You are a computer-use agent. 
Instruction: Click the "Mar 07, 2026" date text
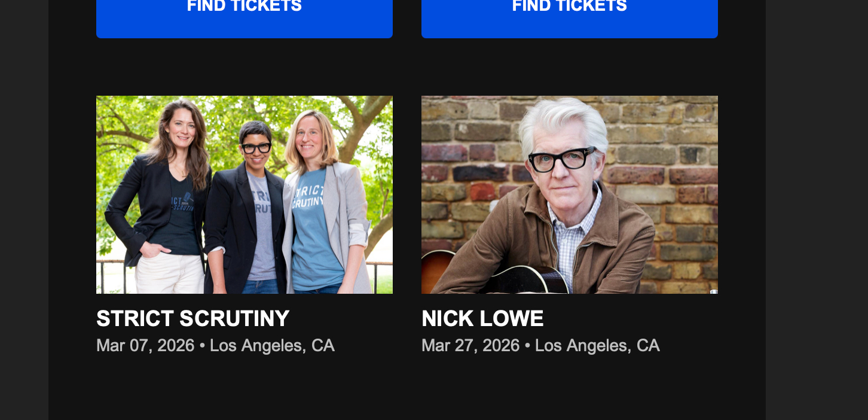point(145,345)
